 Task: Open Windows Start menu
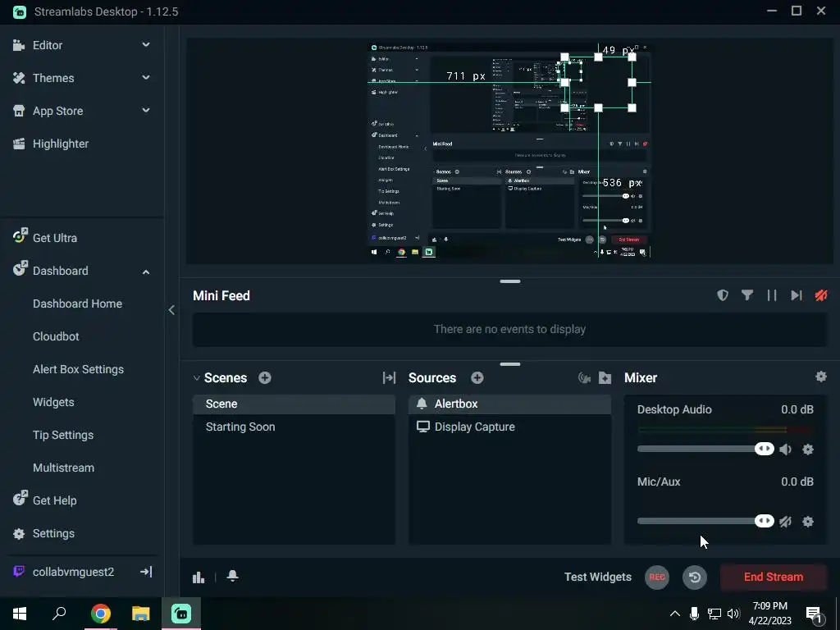point(20,614)
